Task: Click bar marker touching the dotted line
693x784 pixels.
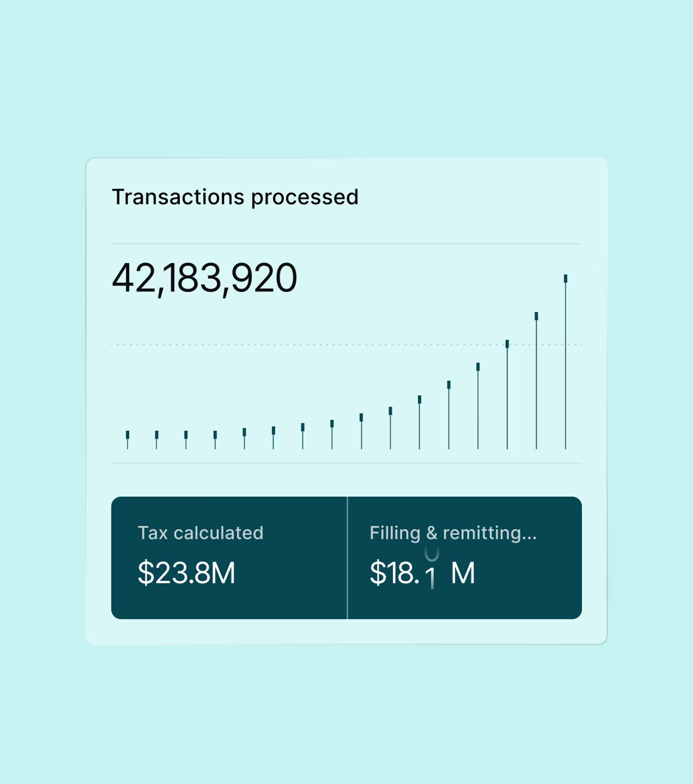Action: pos(507,344)
